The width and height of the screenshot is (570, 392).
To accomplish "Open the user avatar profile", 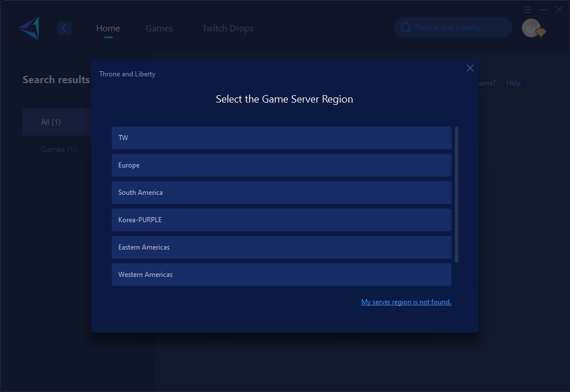I will 531,28.
